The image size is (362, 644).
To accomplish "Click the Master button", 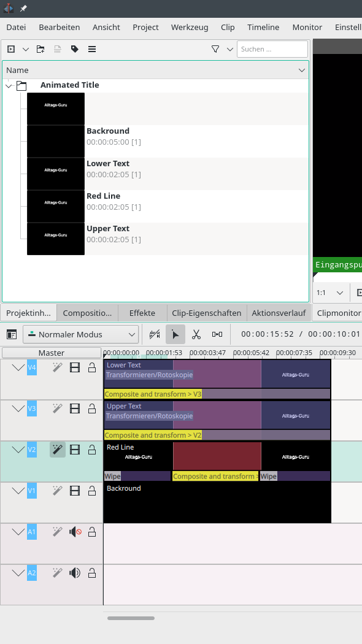I will coord(52,353).
